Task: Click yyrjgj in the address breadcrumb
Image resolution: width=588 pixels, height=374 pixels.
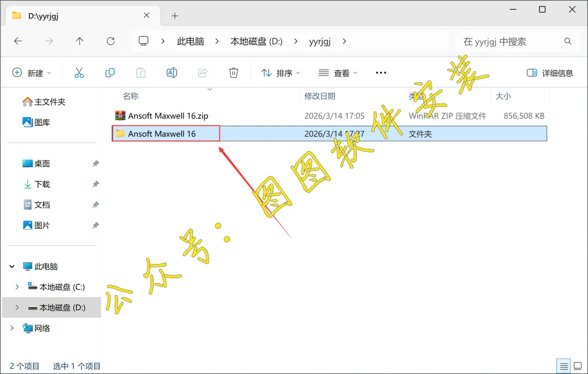Action: [320, 41]
